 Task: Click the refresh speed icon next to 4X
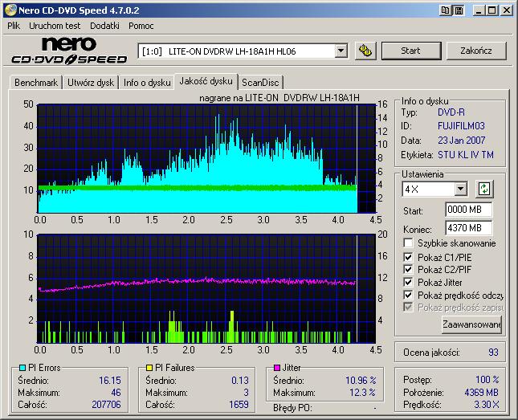pyautogui.click(x=484, y=189)
